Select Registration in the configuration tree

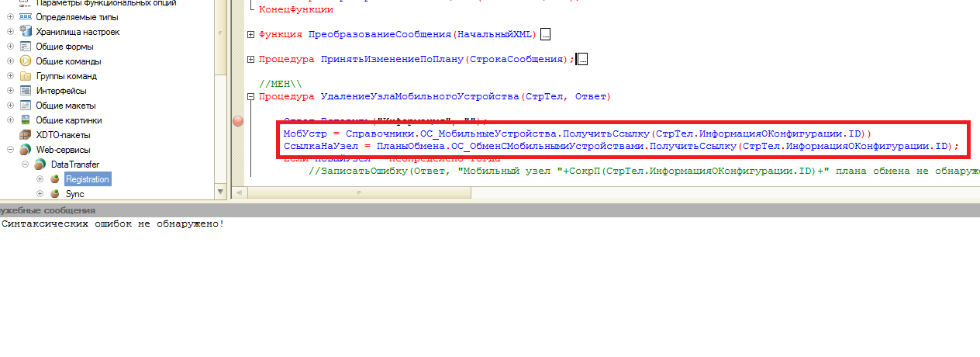pos(87,179)
